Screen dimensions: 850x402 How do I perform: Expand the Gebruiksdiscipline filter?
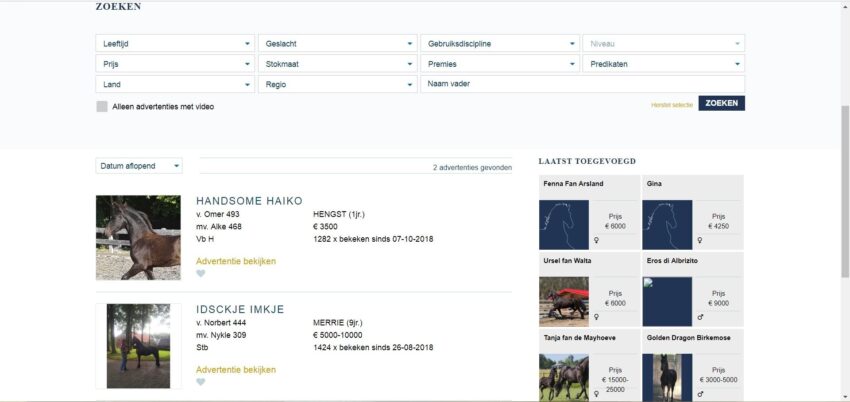tap(500, 44)
